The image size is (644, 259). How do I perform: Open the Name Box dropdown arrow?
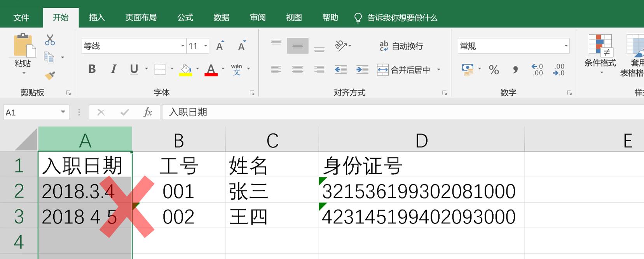[63, 112]
